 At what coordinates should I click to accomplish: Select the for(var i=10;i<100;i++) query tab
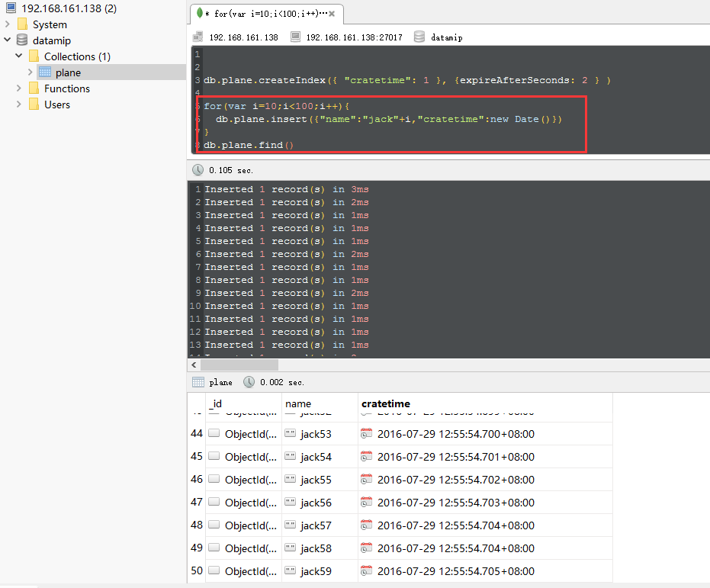tap(266, 14)
